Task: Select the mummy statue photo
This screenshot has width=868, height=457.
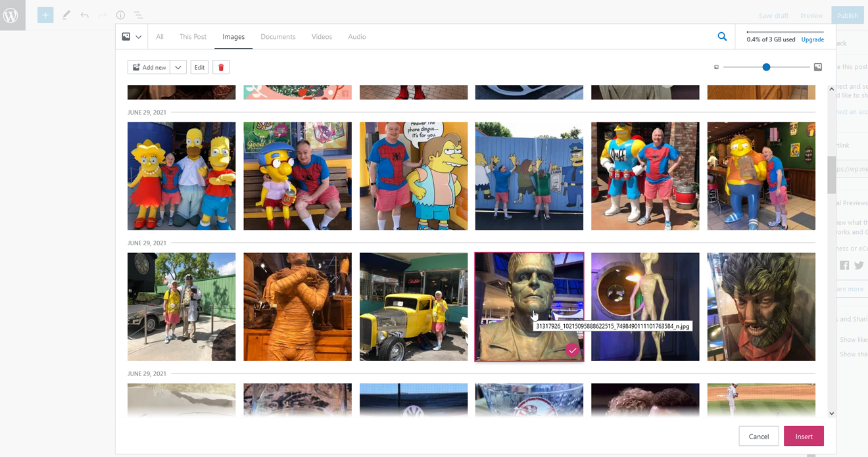Action: point(297,307)
